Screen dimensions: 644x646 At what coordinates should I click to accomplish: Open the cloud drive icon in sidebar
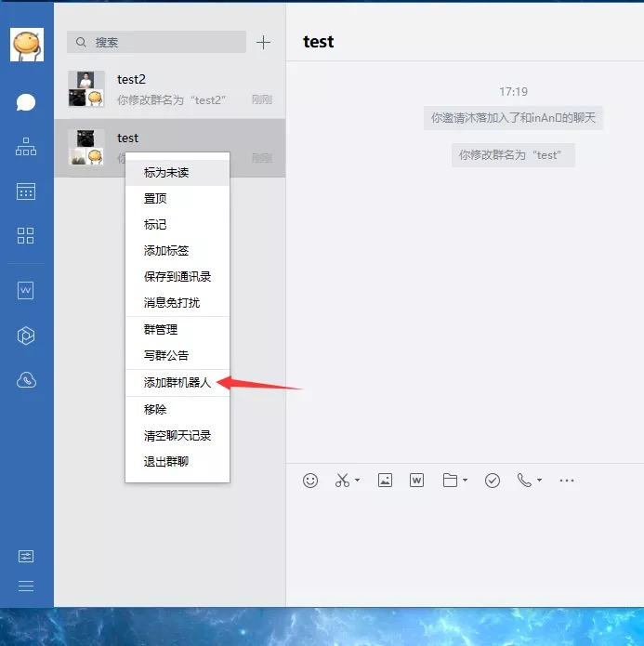tap(26, 380)
